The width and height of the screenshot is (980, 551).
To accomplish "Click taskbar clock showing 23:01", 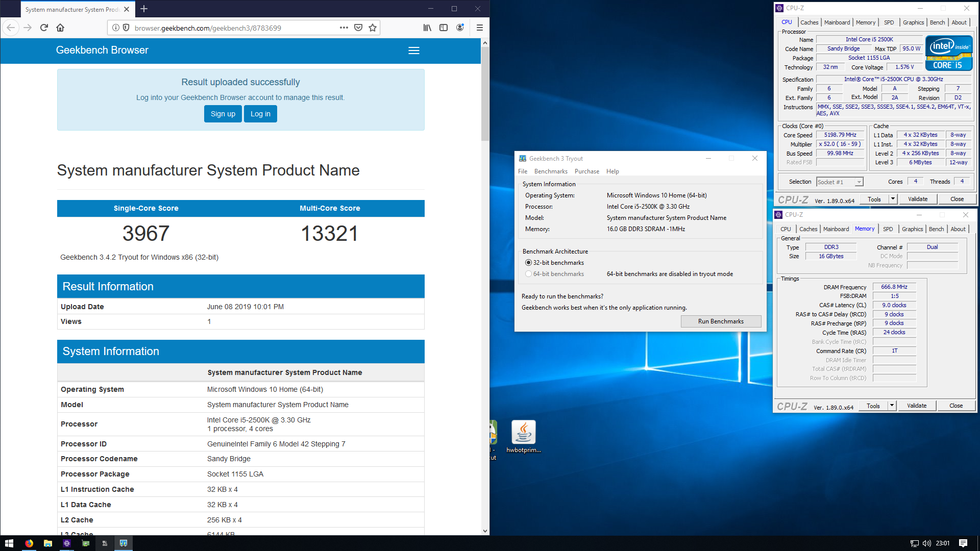I will (943, 543).
